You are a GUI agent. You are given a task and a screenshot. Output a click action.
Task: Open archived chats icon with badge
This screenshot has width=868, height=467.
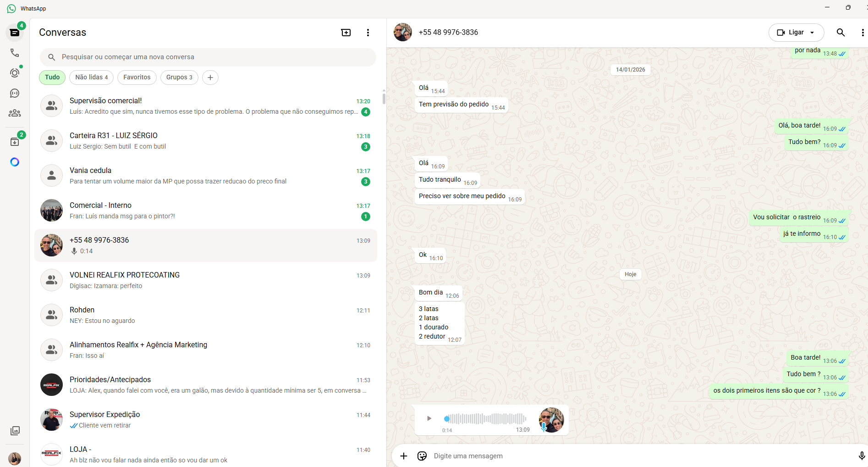15,142
